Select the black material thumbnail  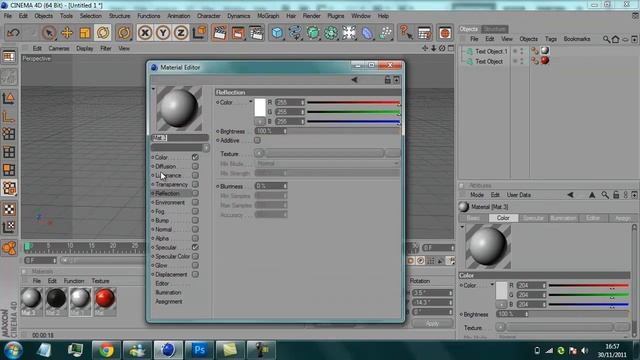click(x=56, y=298)
